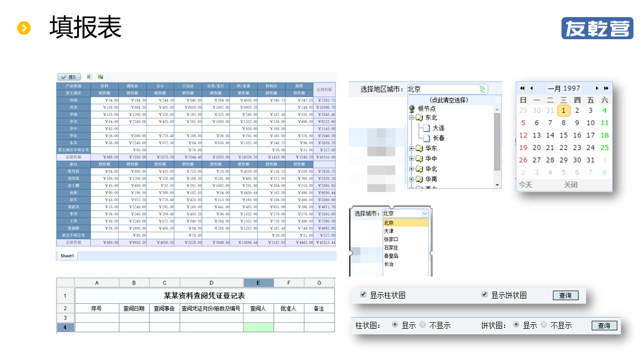Screen dimensions: 644x362
Task: Click the 查阅日期 header cell
Action: click(134, 309)
